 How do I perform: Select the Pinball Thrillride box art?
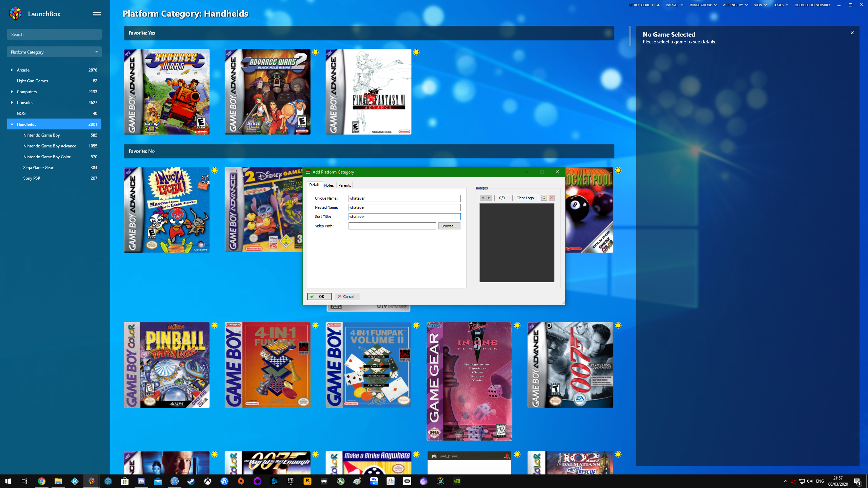pos(166,365)
